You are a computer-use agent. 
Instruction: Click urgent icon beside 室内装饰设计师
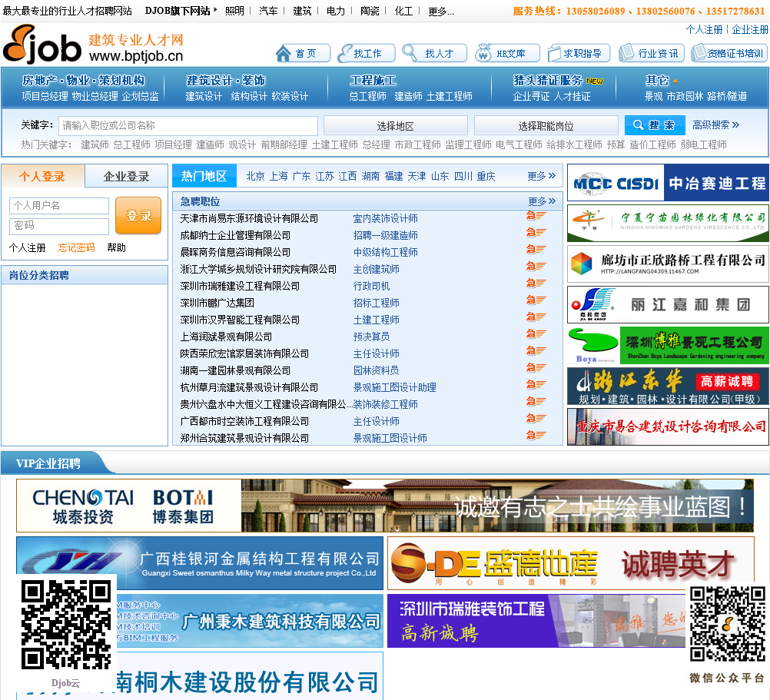pyautogui.click(x=536, y=215)
